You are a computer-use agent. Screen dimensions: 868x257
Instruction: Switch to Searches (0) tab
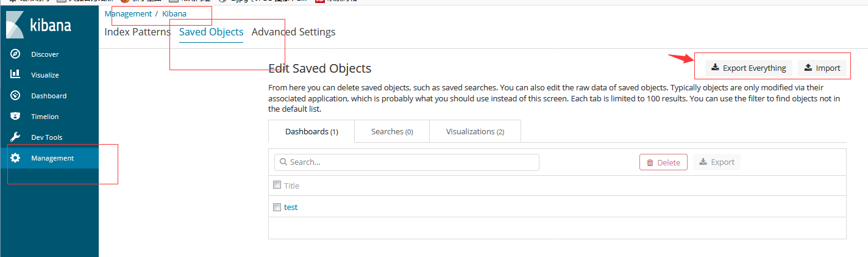[392, 131]
